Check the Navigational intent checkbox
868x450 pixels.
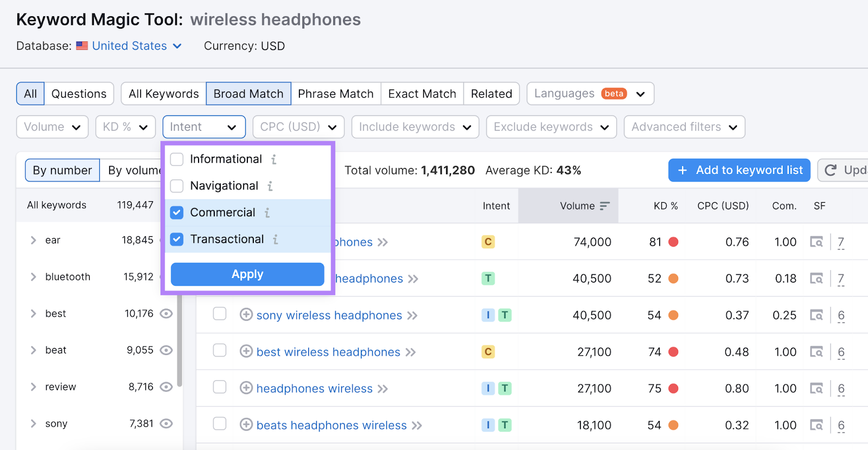tap(177, 186)
